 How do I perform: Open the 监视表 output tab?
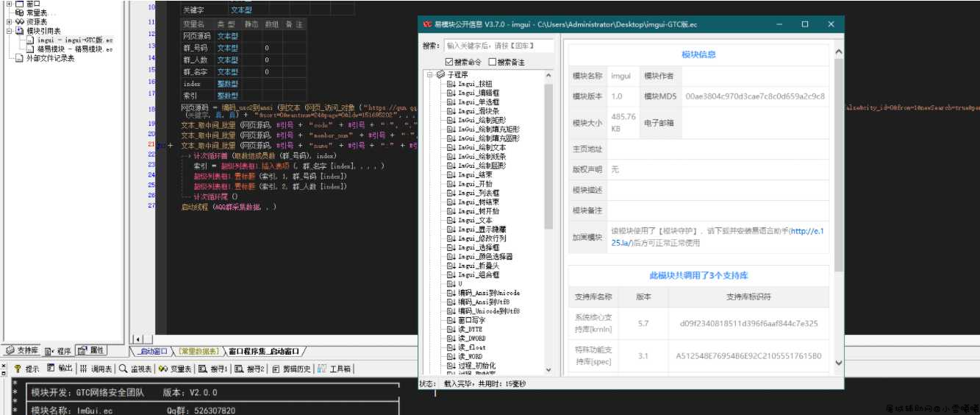tap(136, 369)
